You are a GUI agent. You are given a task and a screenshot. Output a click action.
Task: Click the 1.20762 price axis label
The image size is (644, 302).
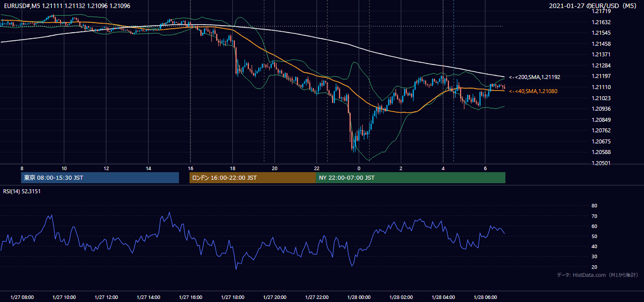[x=601, y=130]
